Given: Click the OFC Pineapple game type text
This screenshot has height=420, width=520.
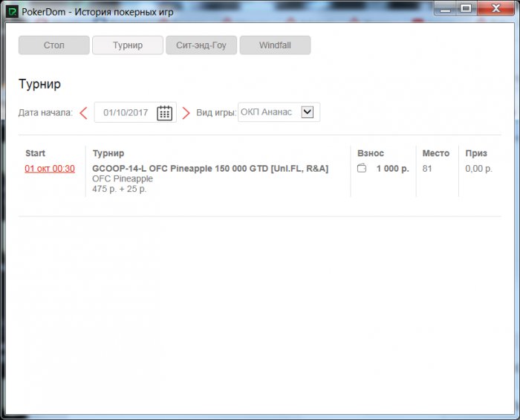Looking at the screenshot, I should click(x=123, y=178).
